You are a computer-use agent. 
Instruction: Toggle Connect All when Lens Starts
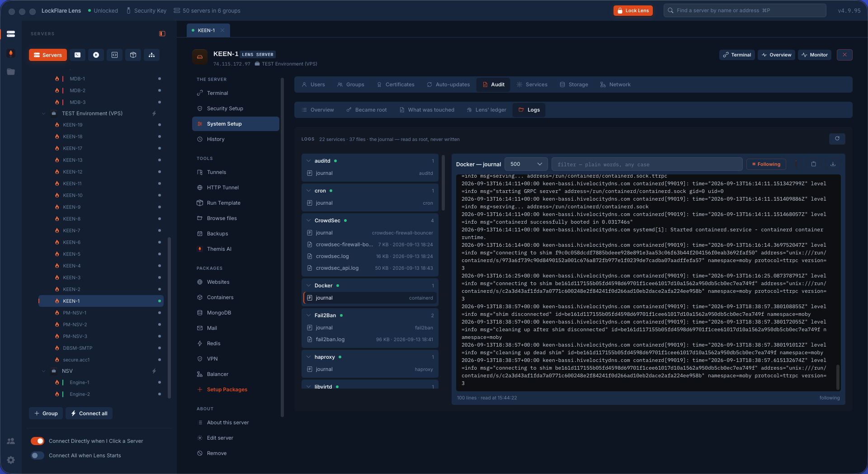tap(38, 455)
